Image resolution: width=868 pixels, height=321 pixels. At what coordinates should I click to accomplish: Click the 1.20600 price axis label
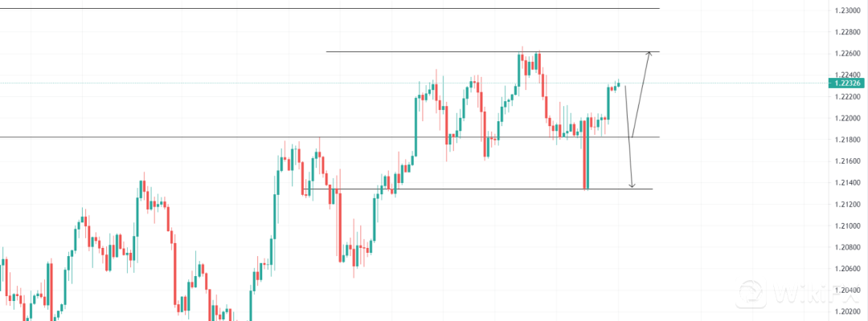tap(846, 268)
